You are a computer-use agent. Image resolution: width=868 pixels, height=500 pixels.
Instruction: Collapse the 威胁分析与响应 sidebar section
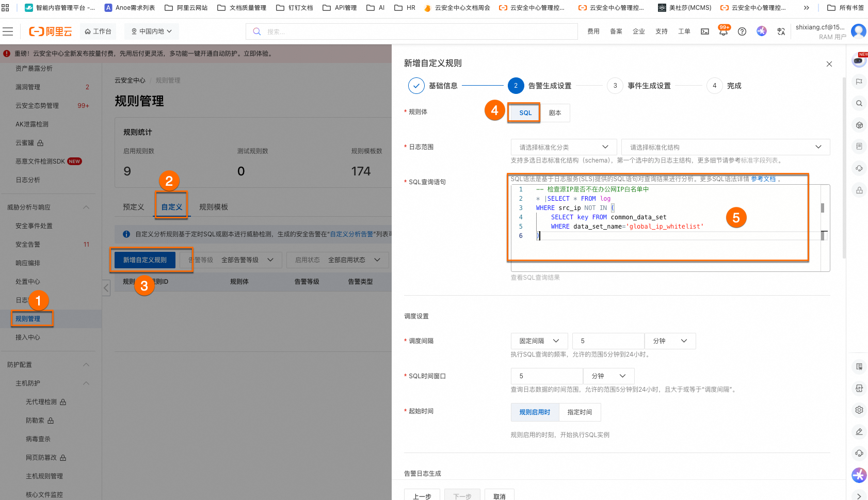(x=86, y=207)
